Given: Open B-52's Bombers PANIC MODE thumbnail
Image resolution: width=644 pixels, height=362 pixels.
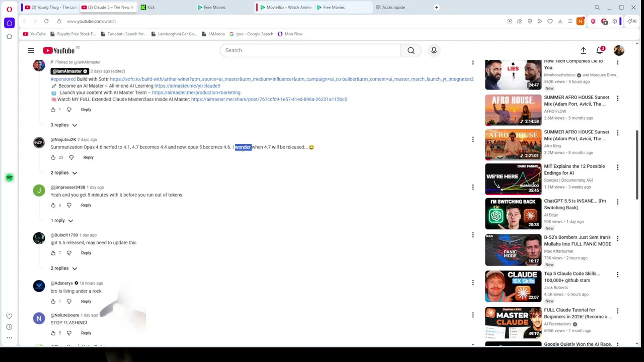Looking at the screenshot, I should coord(513,250).
